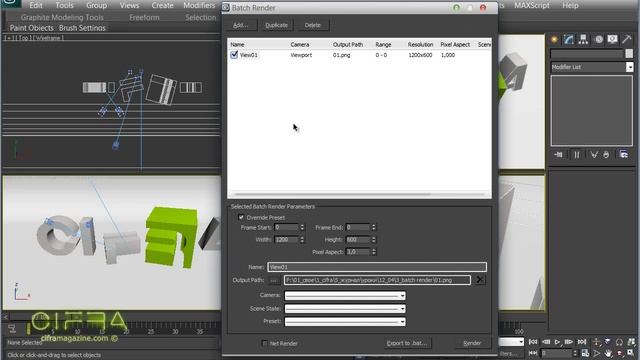The height and width of the screenshot is (360, 640).
Task: Open mini curve editor icon beside timeline
Action: (x=12, y=329)
